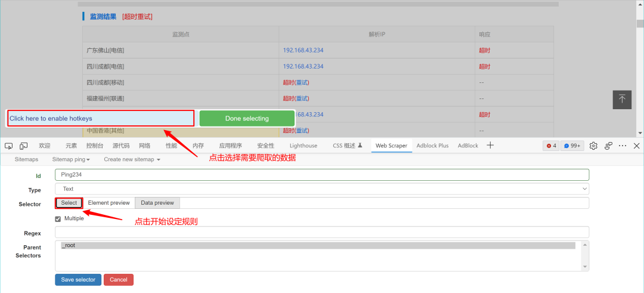Switch to the Lighthouse tab
This screenshot has height=293, width=644.
(x=304, y=146)
